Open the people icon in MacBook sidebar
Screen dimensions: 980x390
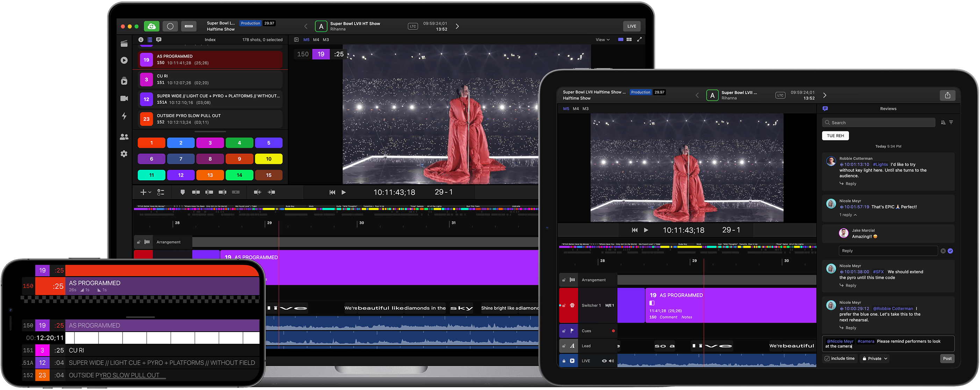[x=124, y=137]
